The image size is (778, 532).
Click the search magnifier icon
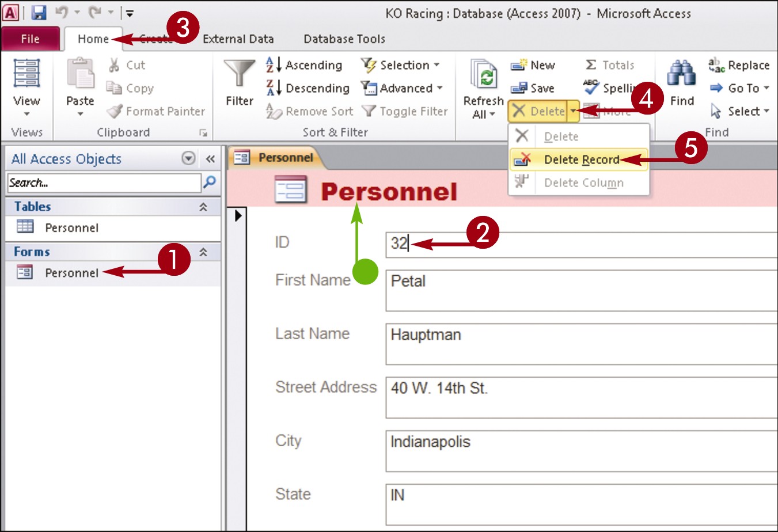[210, 183]
